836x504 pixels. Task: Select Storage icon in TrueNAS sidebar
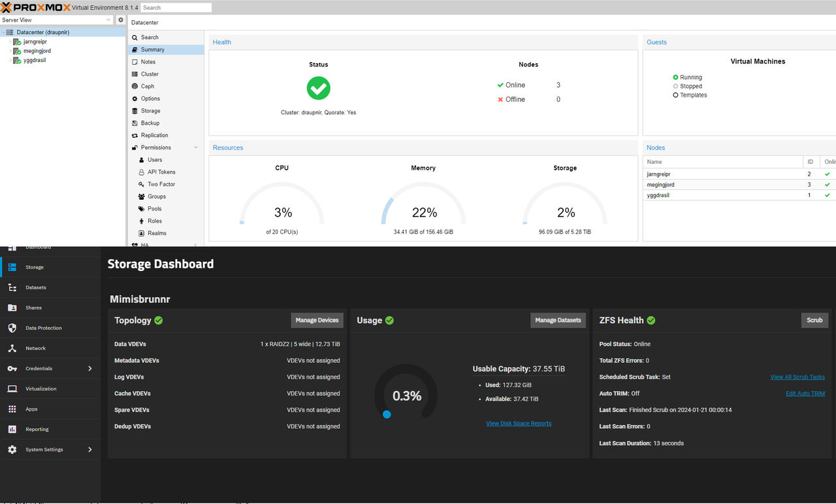[x=12, y=267]
